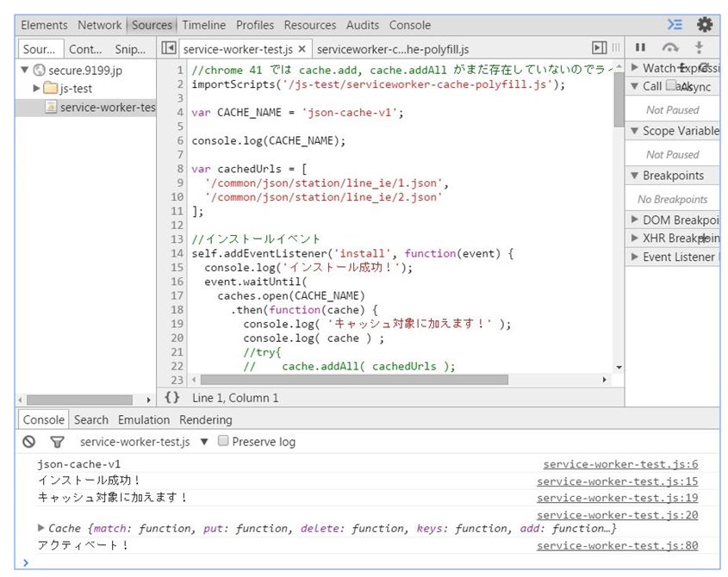
Task: Switch to the Rendering drawer tab
Action: pos(205,419)
